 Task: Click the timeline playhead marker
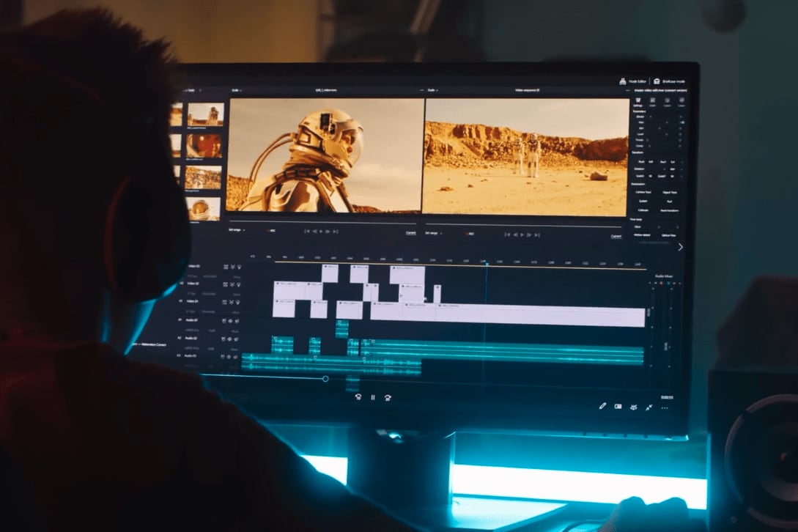[486, 264]
